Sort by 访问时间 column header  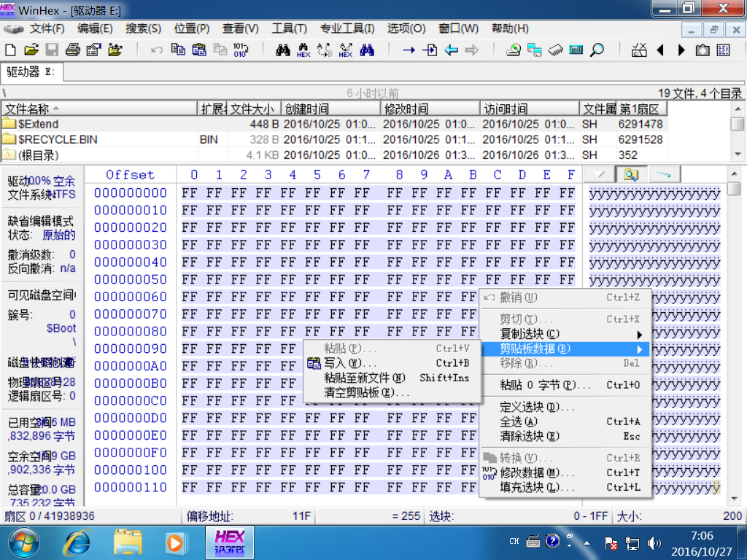tap(530, 109)
